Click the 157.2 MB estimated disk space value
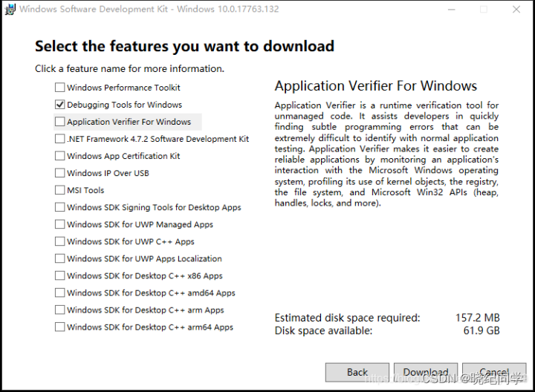Viewport: 535px width, 392px height. tap(477, 318)
